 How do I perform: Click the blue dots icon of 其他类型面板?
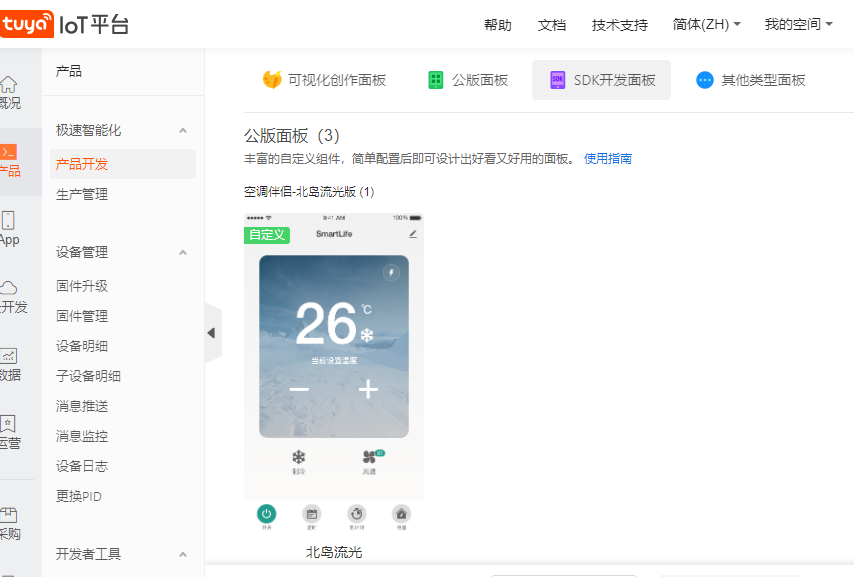coord(705,80)
